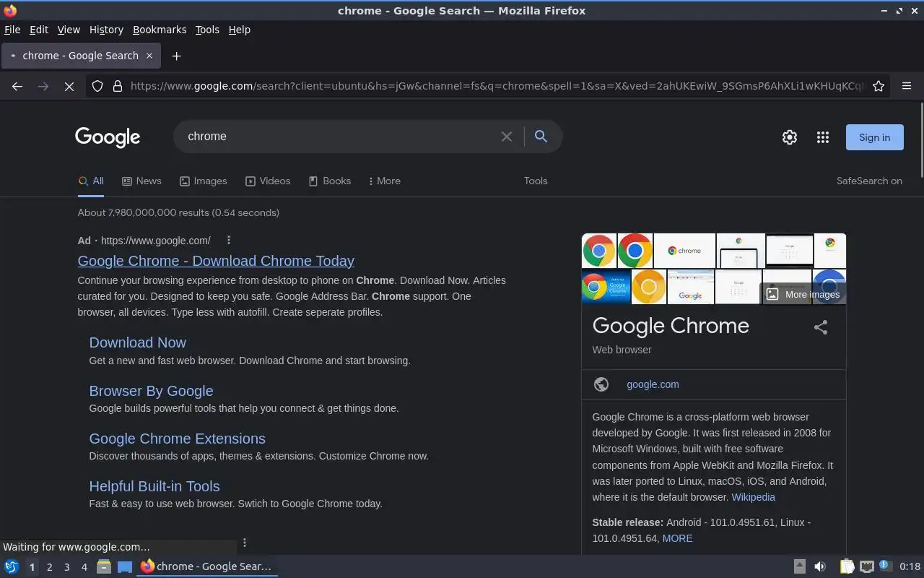Viewport: 924px width, 578px height.
Task: Open Google quick settings gear
Action: 790,137
